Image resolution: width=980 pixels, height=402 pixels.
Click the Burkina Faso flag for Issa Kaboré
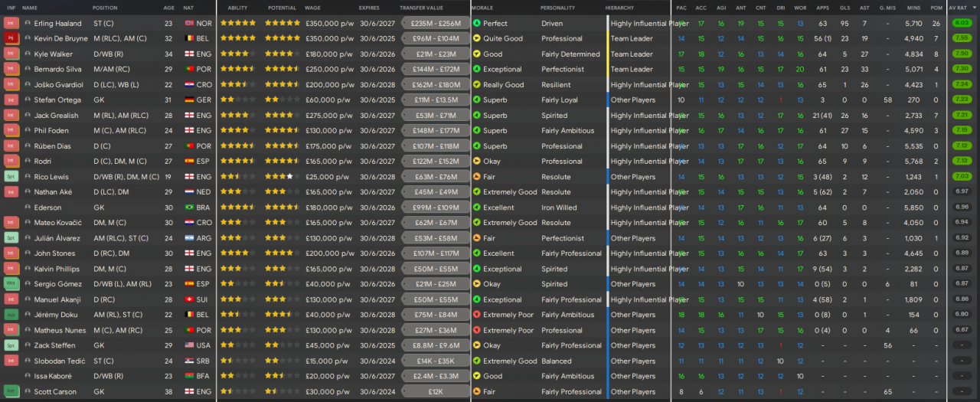[x=189, y=376]
